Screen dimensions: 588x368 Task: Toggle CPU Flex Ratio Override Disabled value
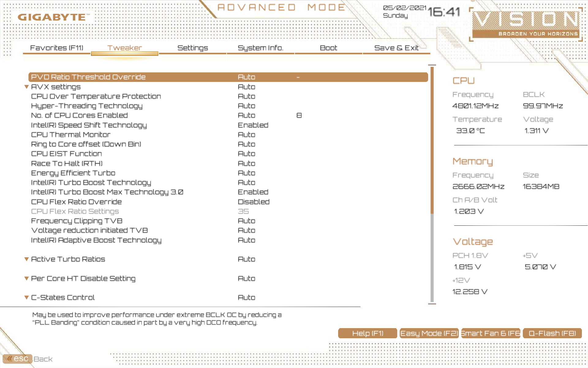[254, 202]
